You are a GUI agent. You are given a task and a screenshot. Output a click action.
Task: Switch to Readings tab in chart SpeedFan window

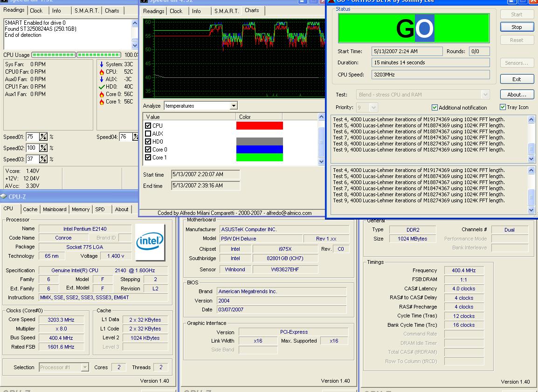pyautogui.click(x=153, y=11)
